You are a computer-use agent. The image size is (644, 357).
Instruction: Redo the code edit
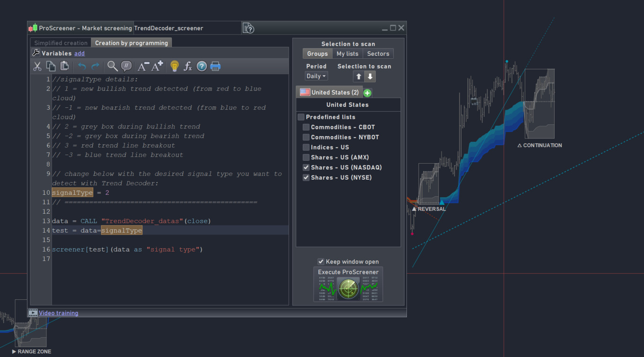[95, 66]
